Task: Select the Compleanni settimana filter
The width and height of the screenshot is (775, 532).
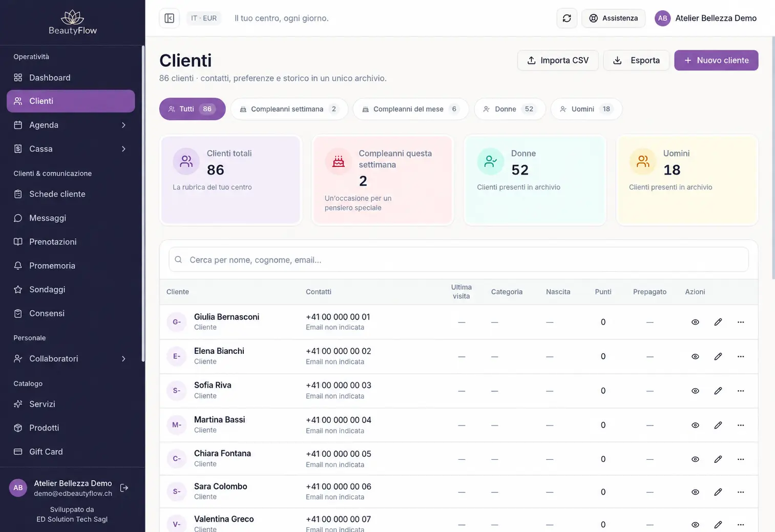Action: pos(289,109)
